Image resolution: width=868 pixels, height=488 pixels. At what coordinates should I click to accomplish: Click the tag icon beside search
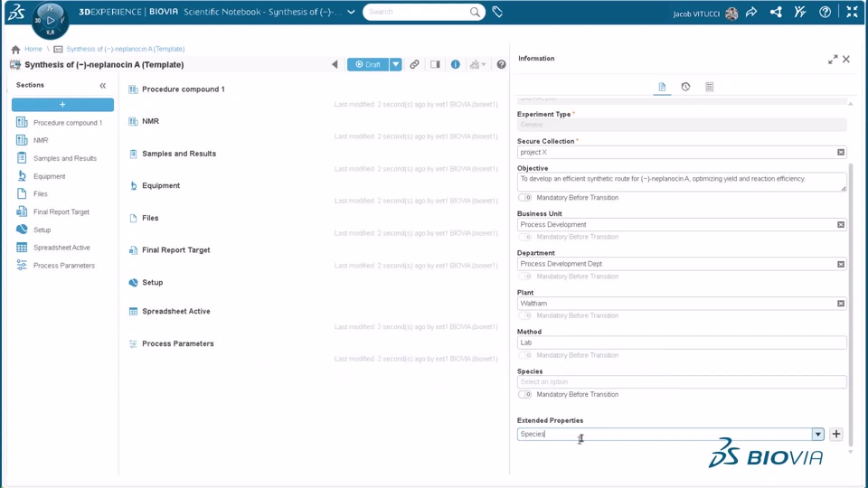coord(497,12)
